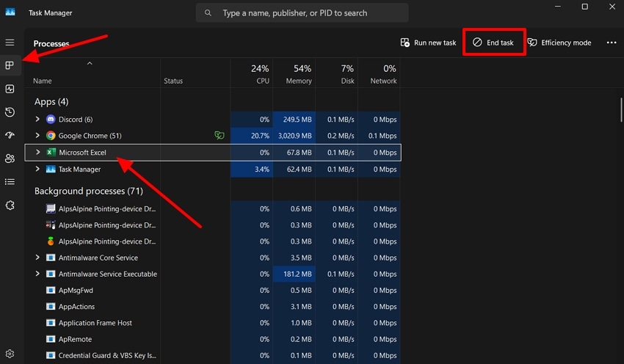624x364 pixels.
Task: Click the End task button
Action: [493, 43]
